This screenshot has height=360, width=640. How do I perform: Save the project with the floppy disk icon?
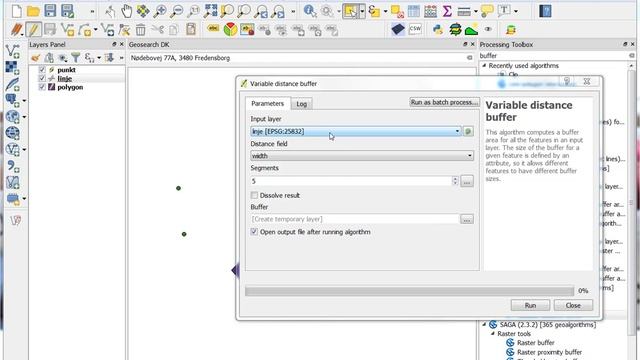click(50, 11)
